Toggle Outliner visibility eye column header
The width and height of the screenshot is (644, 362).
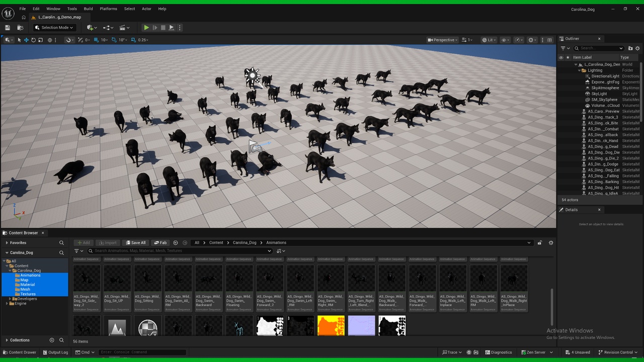pos(561,57)
